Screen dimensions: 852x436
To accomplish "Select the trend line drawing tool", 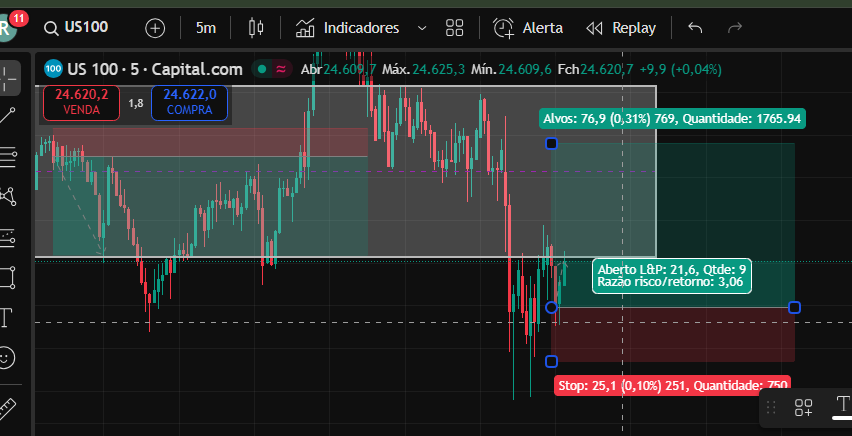I will 8,116.
